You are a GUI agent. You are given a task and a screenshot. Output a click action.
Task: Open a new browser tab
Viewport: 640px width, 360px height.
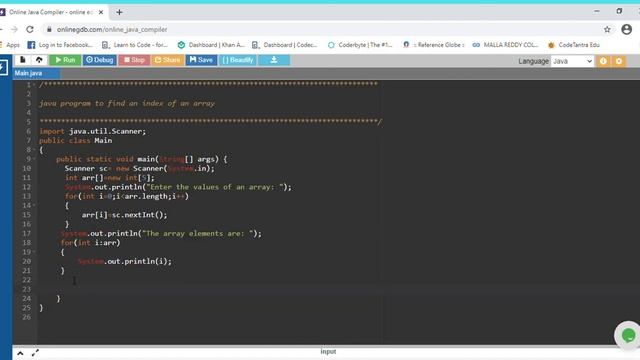click(x=119, y=12)
